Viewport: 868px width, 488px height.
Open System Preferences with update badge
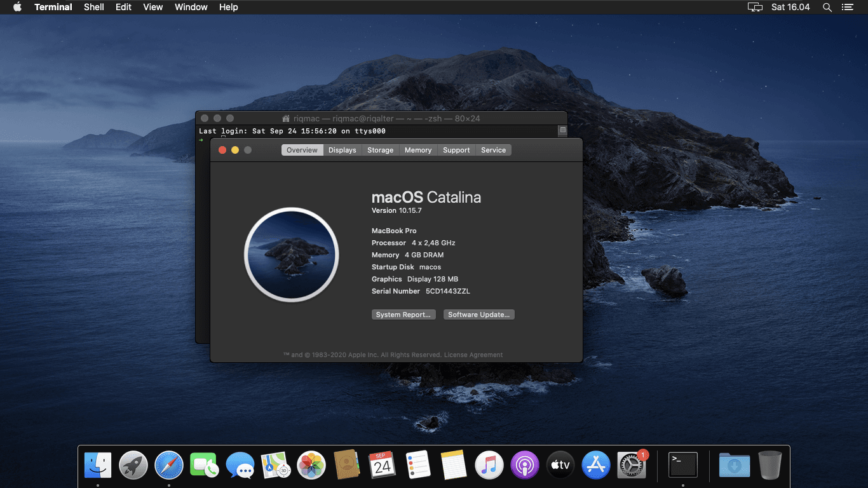632,466
